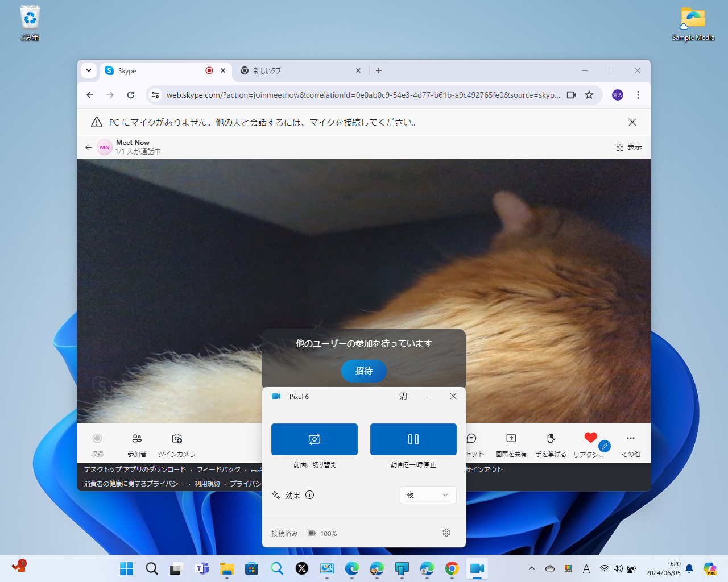The width and height of the screenshot is (728, 582).
Task: Click the chat bubble icon in Skype
Action: tap(471, 438)
